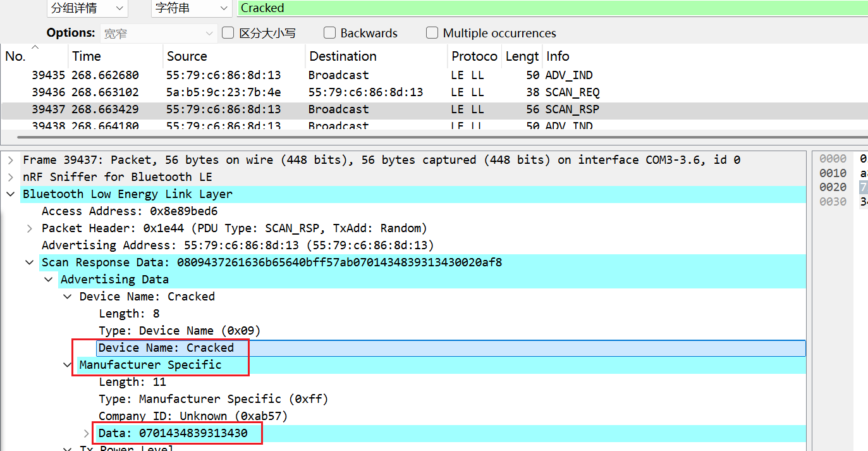Click the search field containing Cracked

[550, 8]
